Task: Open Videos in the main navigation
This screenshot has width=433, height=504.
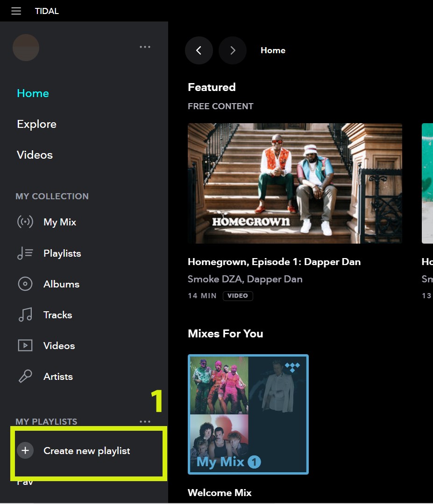Action: pos(35,155)
